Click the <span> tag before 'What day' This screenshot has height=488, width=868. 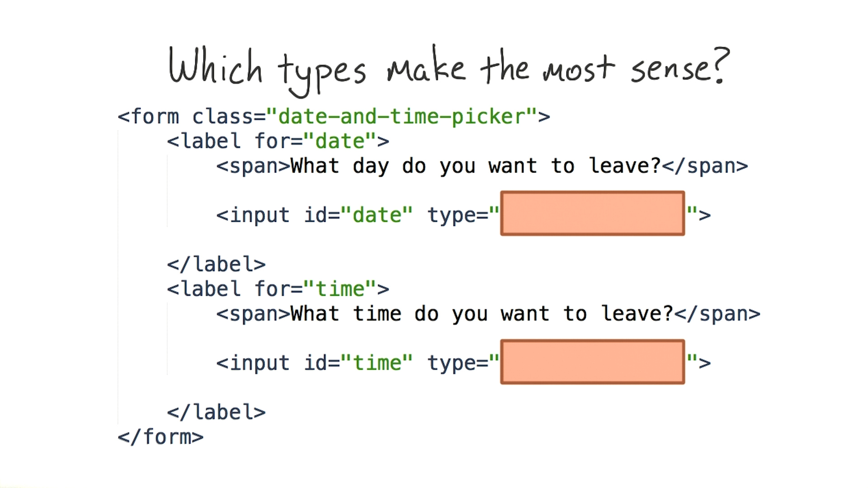click(253, 166)
